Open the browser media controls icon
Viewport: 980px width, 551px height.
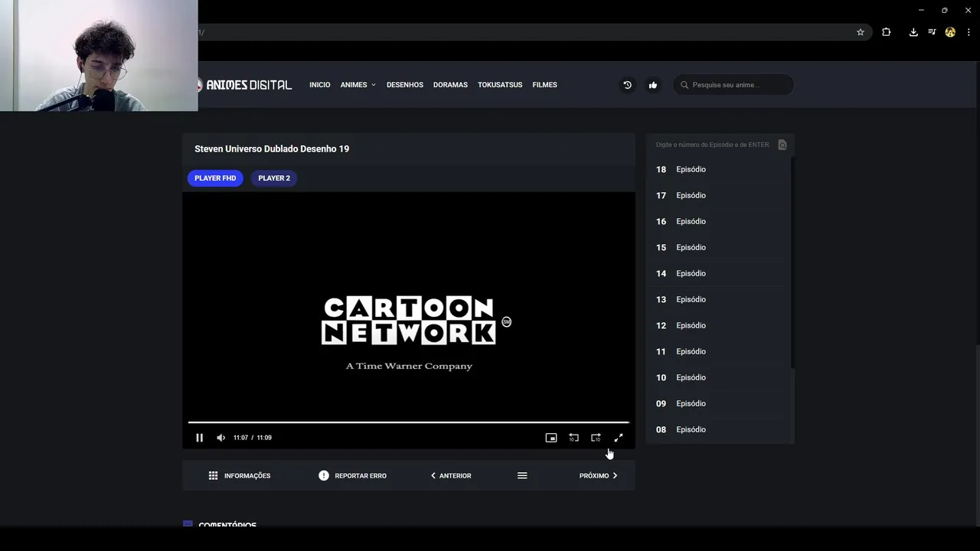(932, 32)
